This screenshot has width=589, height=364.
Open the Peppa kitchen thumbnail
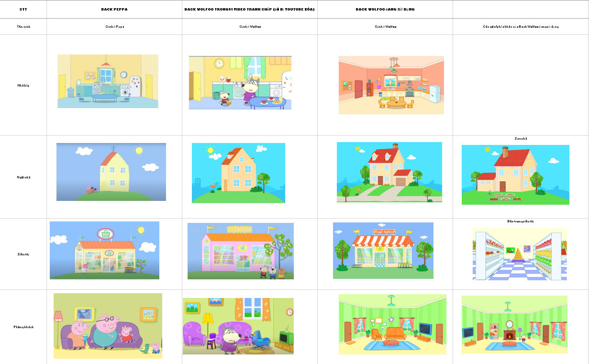tap(108, 82)
